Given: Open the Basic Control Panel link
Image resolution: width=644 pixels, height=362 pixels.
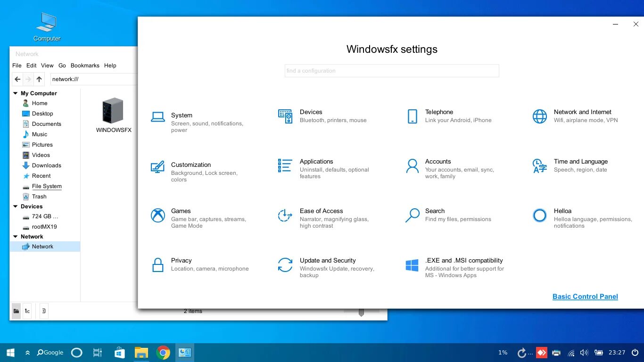Looking at the screenshot, I should tap(585, 296).
